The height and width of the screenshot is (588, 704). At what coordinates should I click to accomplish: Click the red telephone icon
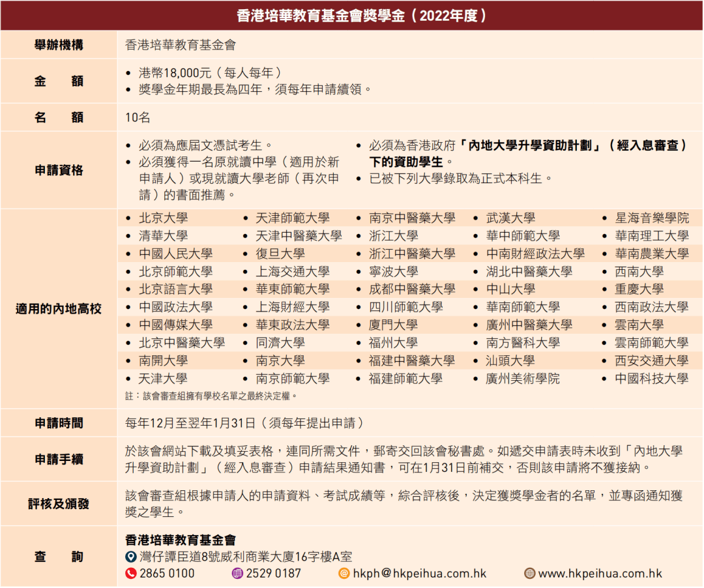click(130, 573)
